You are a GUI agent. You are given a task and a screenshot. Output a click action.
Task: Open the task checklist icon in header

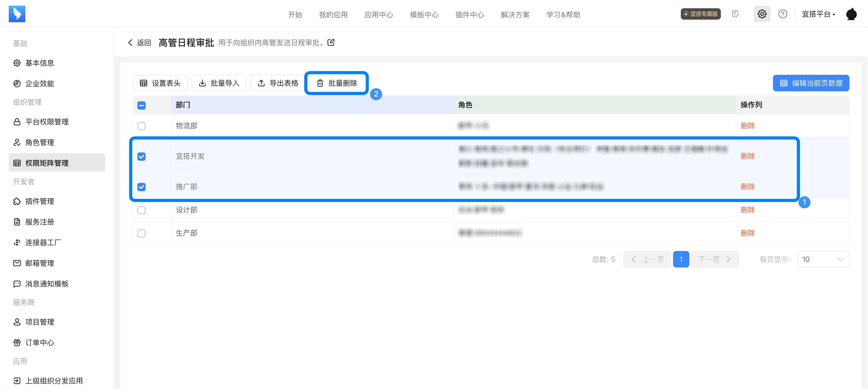735,14
